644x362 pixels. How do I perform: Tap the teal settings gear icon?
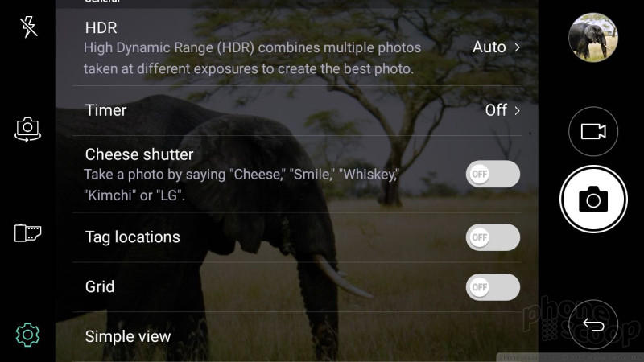coord(27,335)
